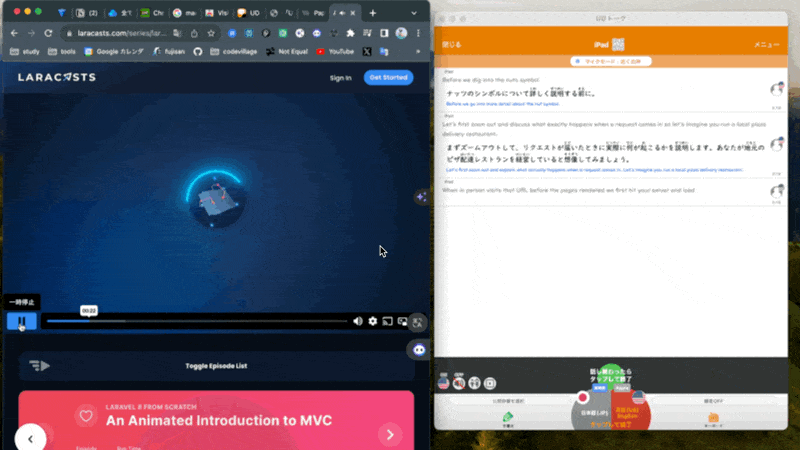This screenshot has width=800, height=450.
Task: Switch to the Chr tab
Action: click(x=153, y=13)
